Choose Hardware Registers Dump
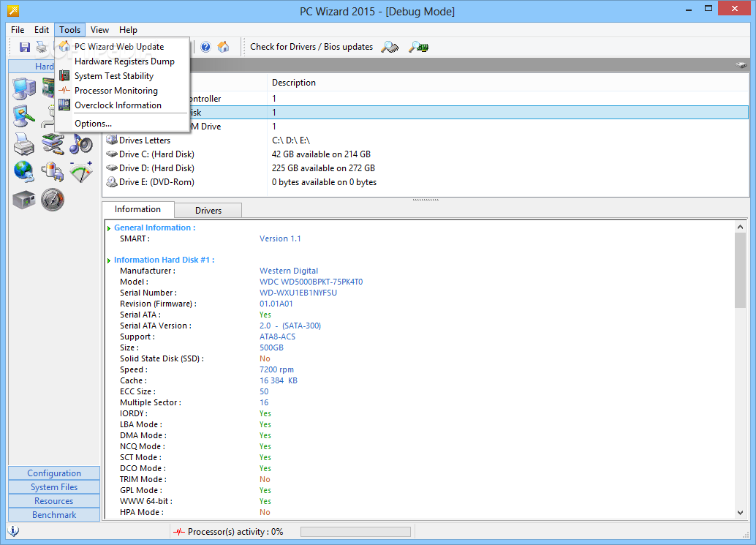 point(122,61)
